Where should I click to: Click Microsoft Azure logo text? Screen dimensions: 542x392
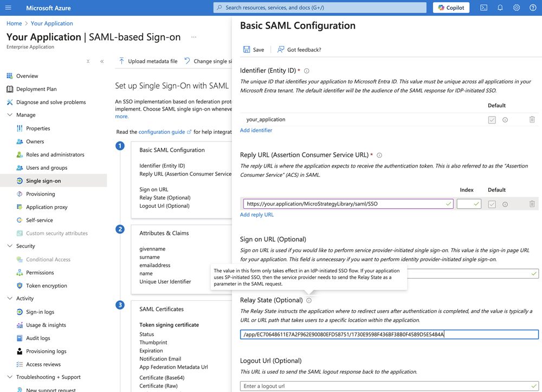pyautogui.click(x=48, y=8)
